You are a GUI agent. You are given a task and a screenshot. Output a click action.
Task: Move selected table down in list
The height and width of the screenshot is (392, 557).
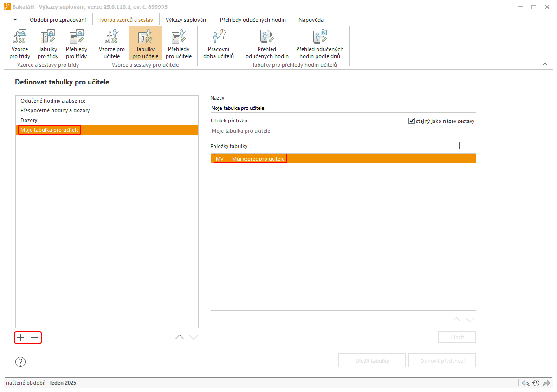coord(194,337)
